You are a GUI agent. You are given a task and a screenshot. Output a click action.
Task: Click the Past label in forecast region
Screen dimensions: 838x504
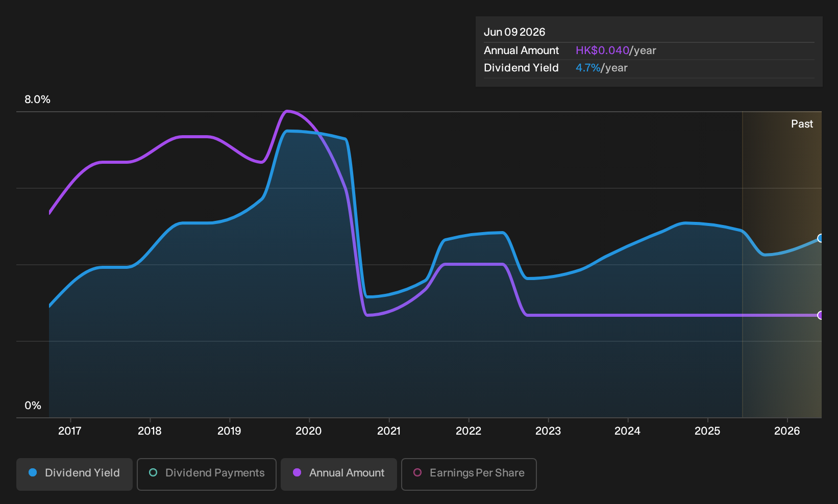tap(802, 124)
